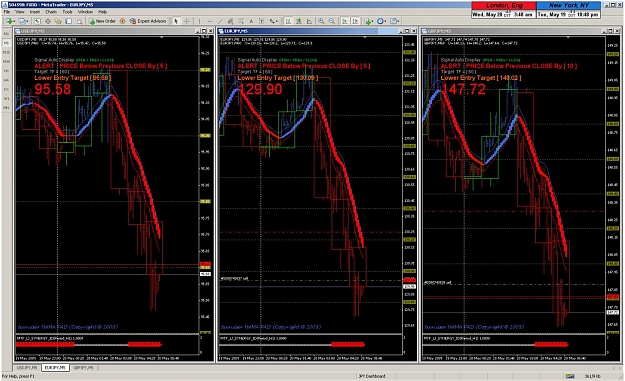Image resolution: width=625 pixels, height=381 pixels.
Task: Toggle Chart Shift in the toolbar
Action: click(x=355, y=21)
